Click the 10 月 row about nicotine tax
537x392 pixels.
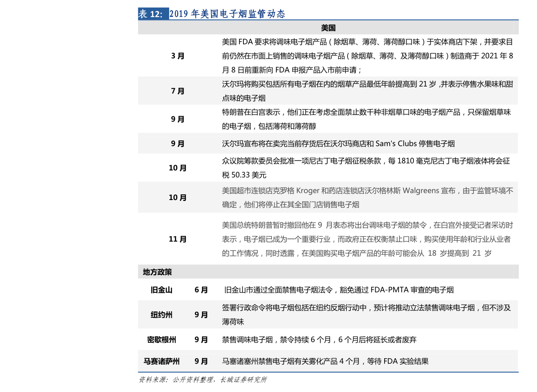(x=178, y=167)
